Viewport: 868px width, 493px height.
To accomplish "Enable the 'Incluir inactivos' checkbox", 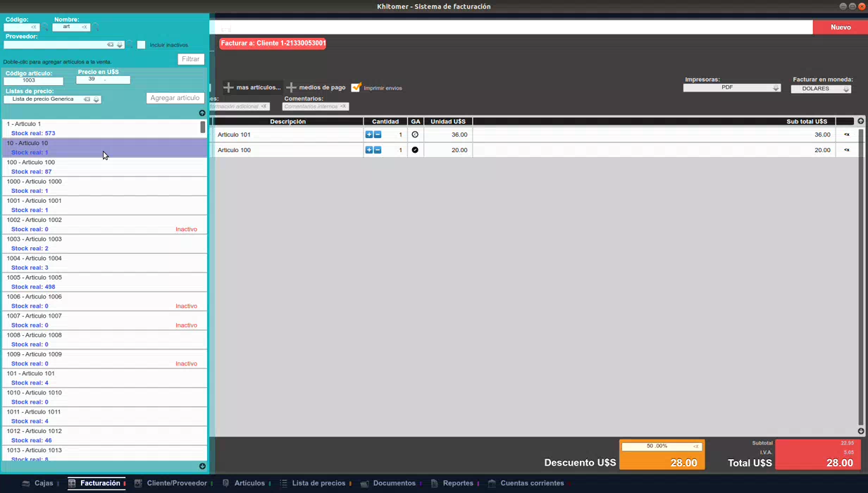I will [141, 45].
